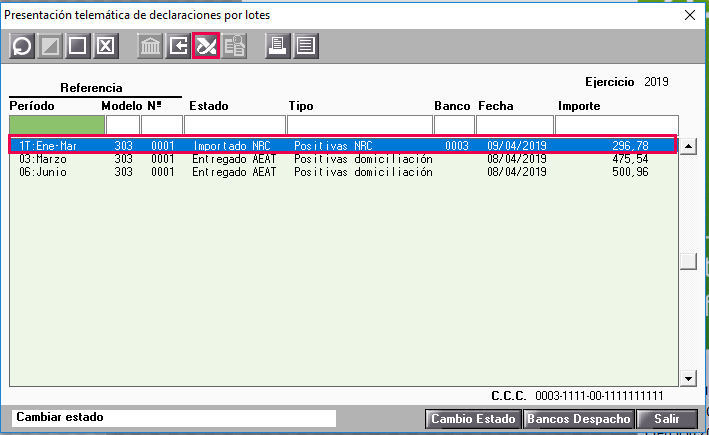Click the printer toolbar icon
The image size is (709, 435).
tap(278, 46)
